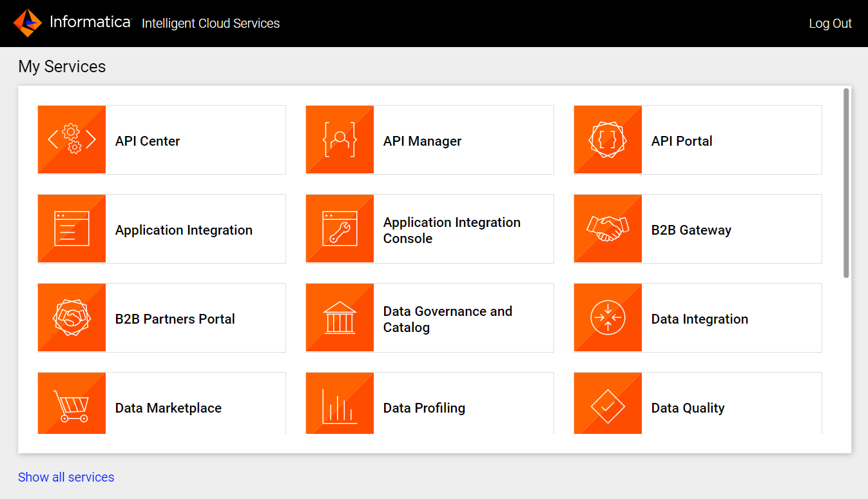Click the Data Profiling bar chart icon
The image size is (868, 499).
click(x=340, y=403)
